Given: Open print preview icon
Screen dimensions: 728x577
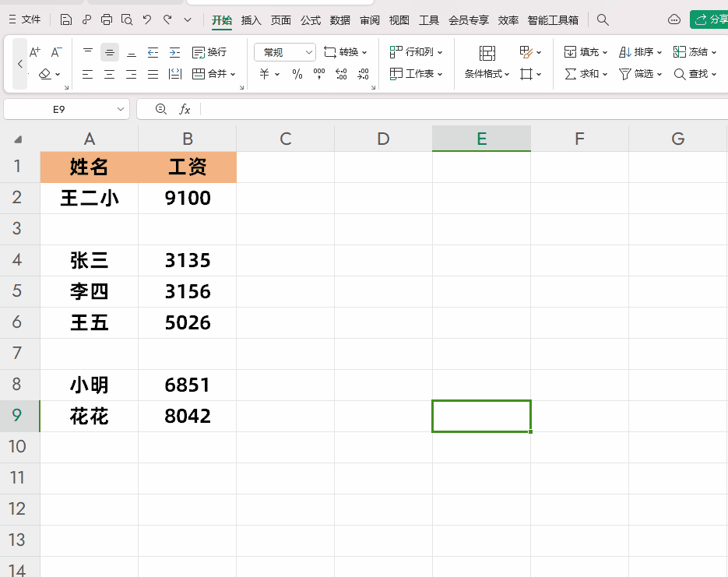Looking at the screenshot, I should coord(127,19).
